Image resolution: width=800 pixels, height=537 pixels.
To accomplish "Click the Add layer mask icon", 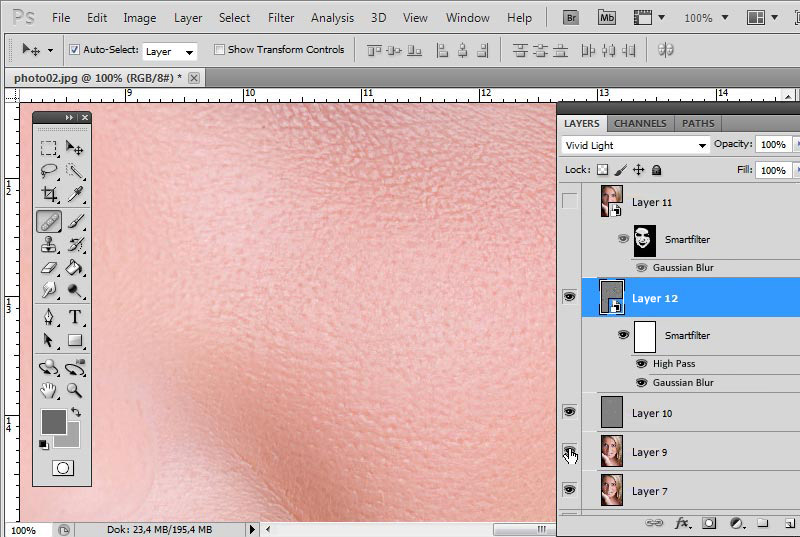I will (709, 523).
